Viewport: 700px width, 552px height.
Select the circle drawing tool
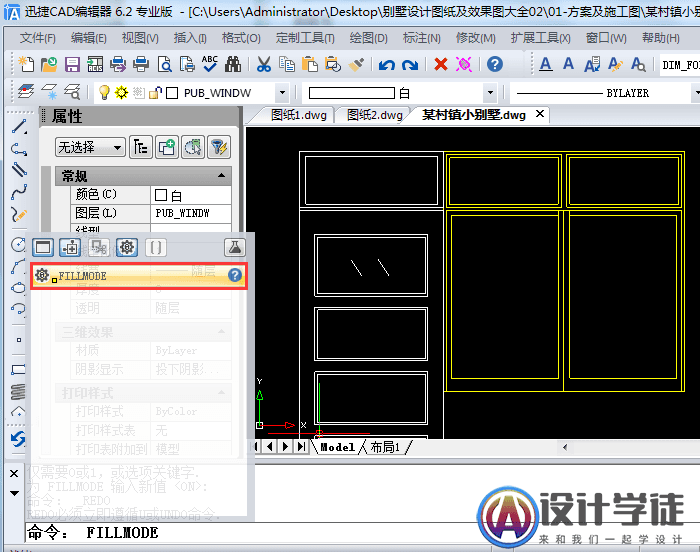(19, 245)
